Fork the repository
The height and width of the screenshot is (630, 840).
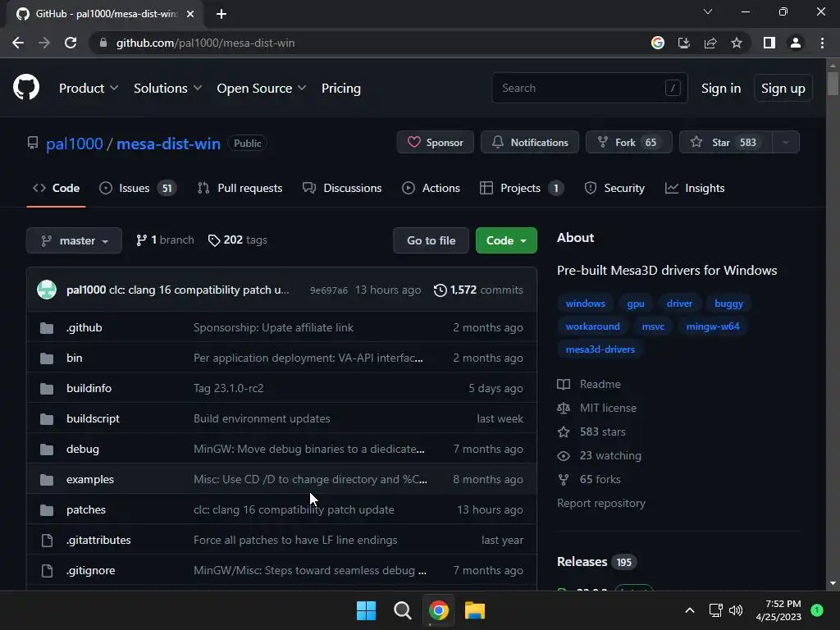pos(629,143)
